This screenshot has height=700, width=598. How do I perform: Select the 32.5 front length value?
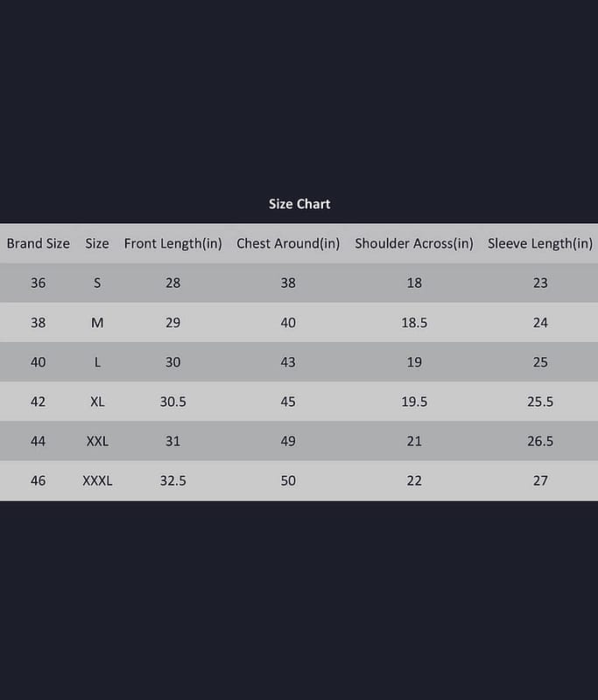pyautogui.click(x=172, y=480)
